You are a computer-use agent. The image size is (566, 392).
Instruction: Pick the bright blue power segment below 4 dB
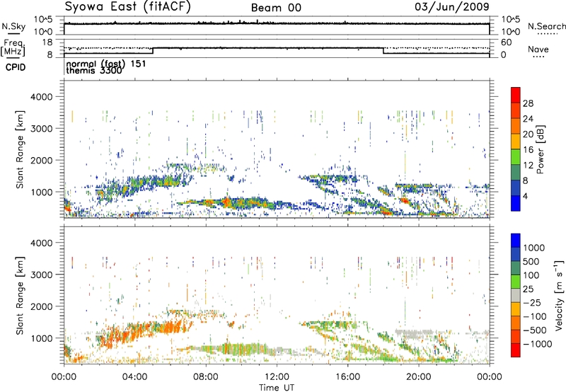tap(516, 203)
